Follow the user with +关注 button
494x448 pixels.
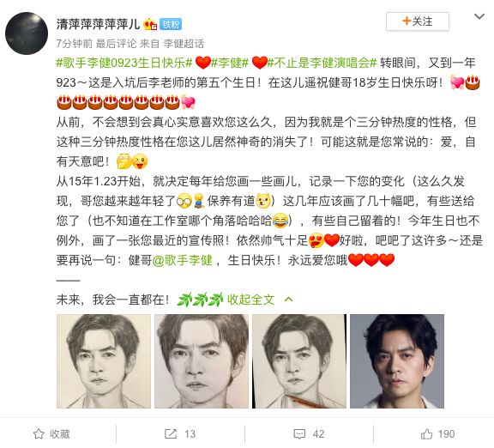pyautogui.click(x=417, y=21)
